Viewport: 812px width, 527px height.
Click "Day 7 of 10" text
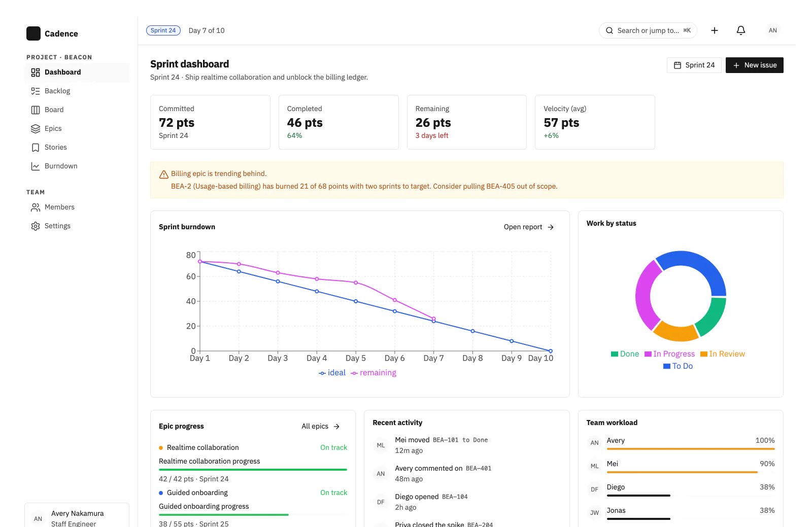coord(207,30)
